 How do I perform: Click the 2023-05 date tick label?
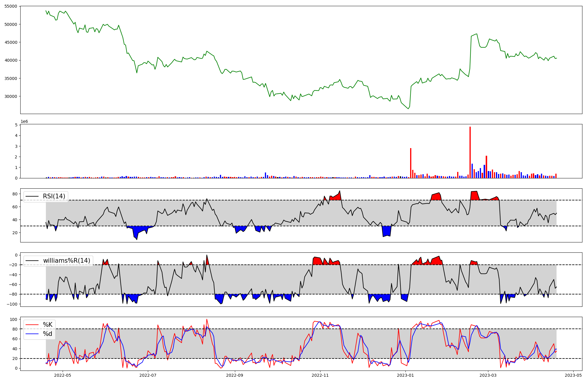[x=574, y=375]
